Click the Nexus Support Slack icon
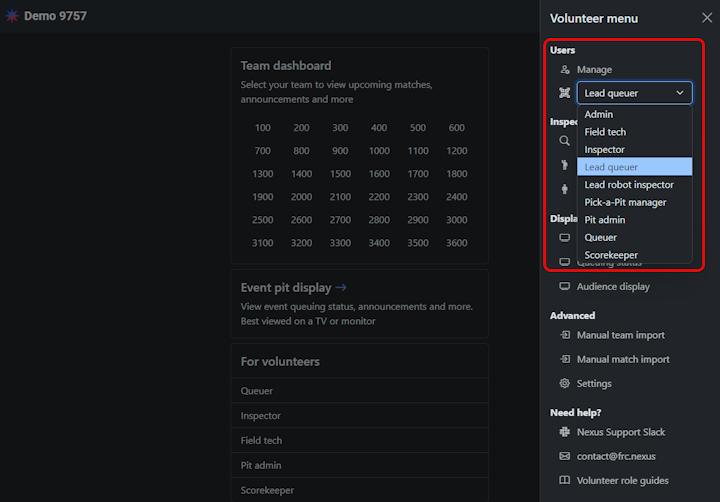This screenshot has width=720, height=502. pyautogui.click(x=565, y=432)
